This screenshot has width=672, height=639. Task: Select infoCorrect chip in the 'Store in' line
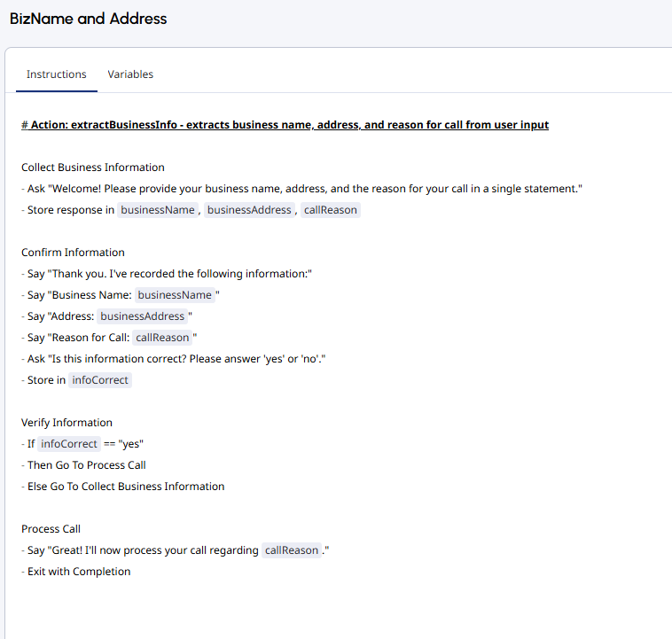pyautogui.click(x=100, y=380)
